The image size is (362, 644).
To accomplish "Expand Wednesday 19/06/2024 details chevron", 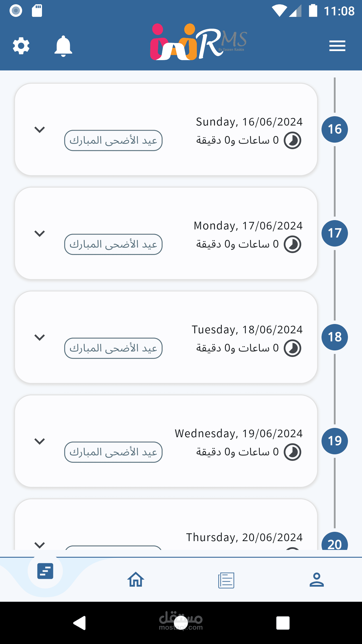I will pos(39,441).
